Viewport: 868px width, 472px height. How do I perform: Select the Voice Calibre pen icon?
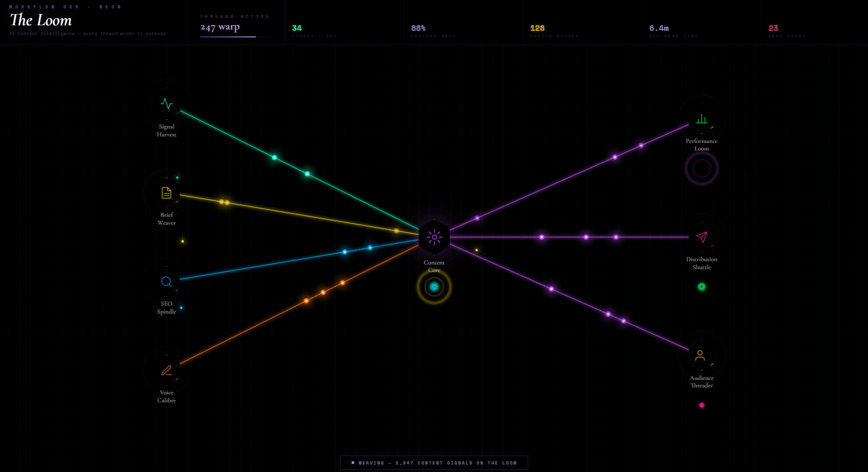click(x=166, y=370)
